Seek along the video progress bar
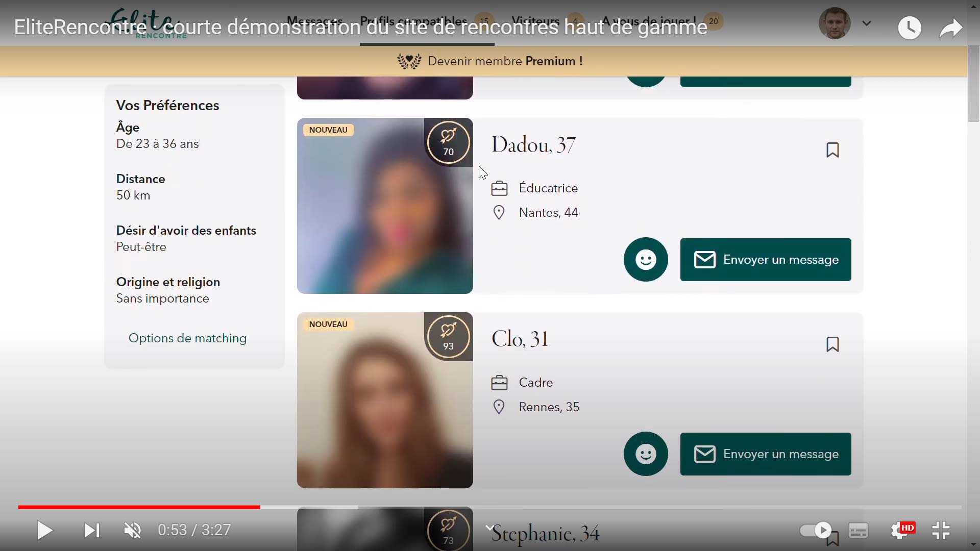Image resolution: width=980 pixels, height=551 pixels. click(490, 507)
